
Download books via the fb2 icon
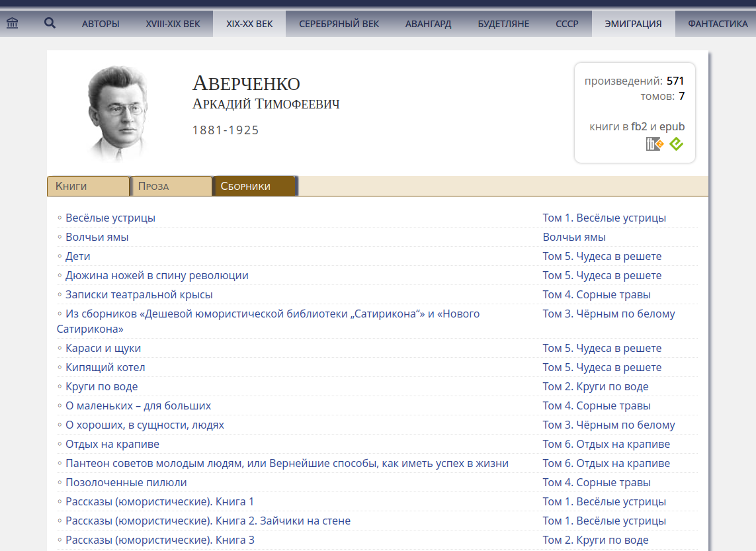click(653, 144)
